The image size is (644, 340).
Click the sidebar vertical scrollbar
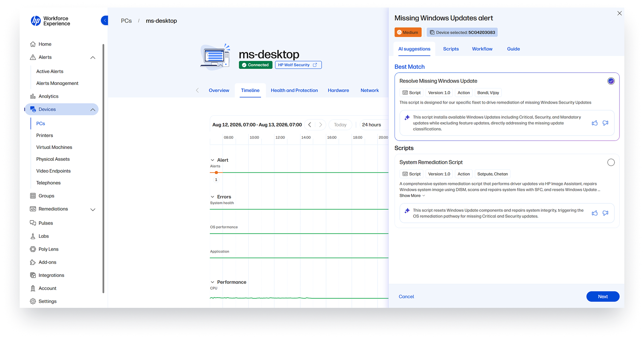click(x=103, y=168)
